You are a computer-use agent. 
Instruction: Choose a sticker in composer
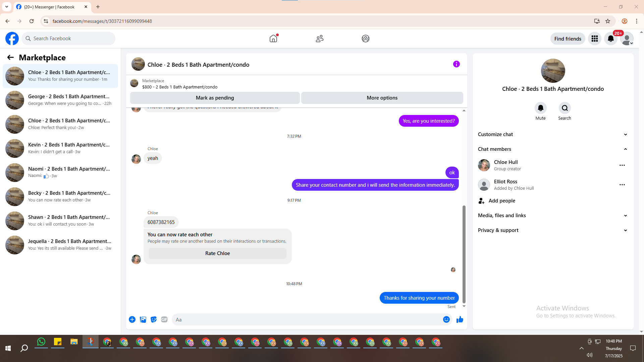[154, 319]
